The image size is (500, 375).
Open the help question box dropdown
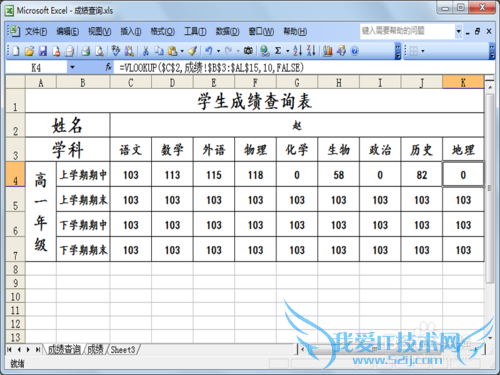pos(459,31)
